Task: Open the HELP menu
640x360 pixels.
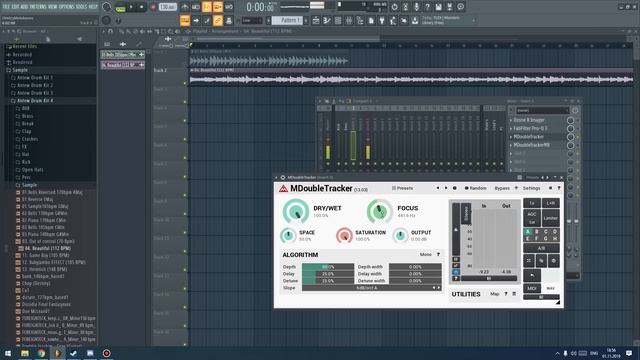Action: tap(93, 7)
